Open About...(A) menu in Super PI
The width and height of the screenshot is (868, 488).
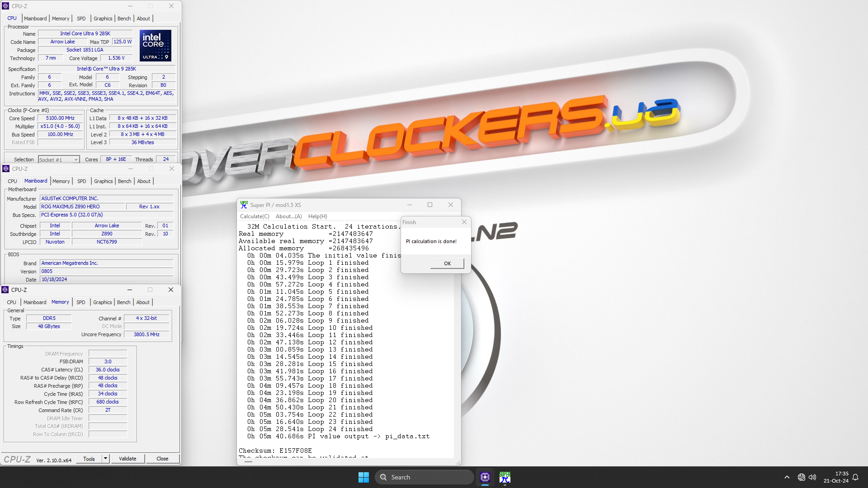pyautogui.click(x=289, y=216)
